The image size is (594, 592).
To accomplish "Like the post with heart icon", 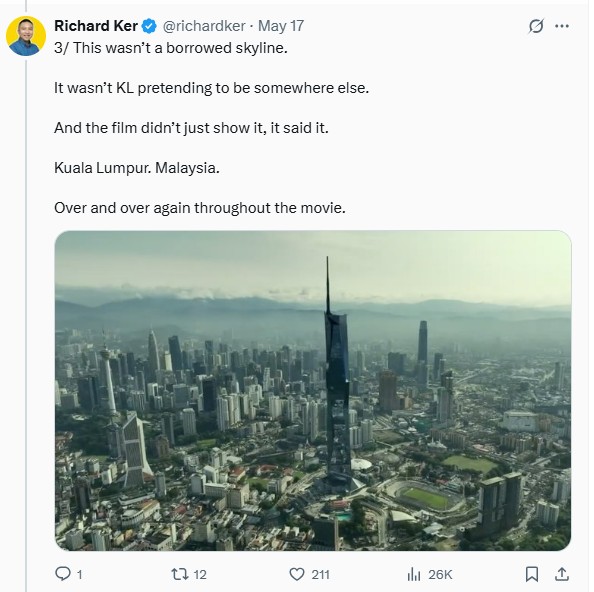I will 297,574.
